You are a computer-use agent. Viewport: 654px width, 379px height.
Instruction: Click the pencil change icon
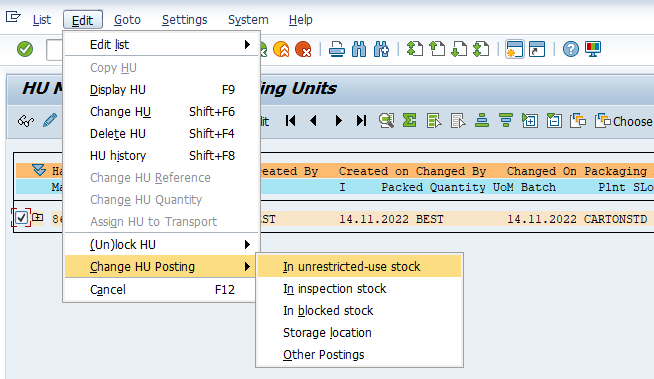click(x=50, y=121)
